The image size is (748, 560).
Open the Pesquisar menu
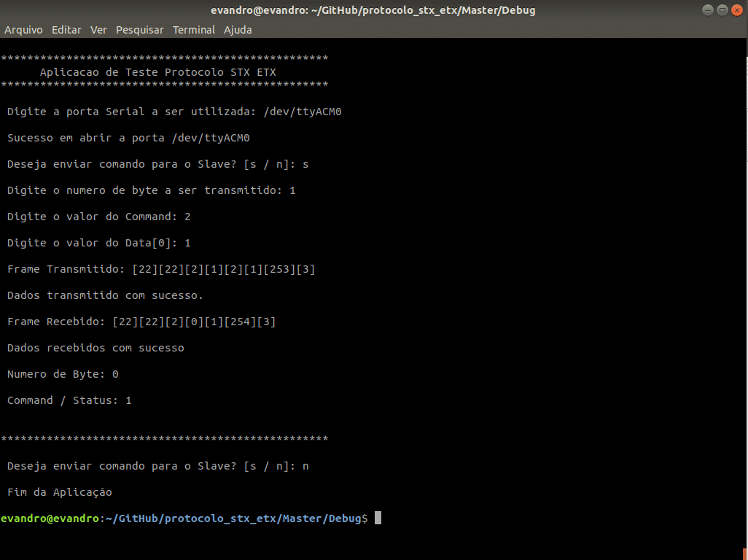click(140, 30)
